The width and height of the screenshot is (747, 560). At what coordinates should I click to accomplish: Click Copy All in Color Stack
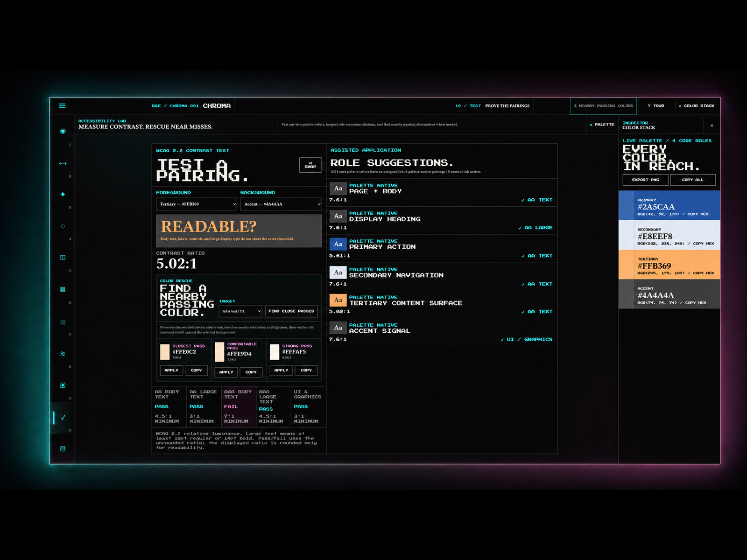(693, 180)
